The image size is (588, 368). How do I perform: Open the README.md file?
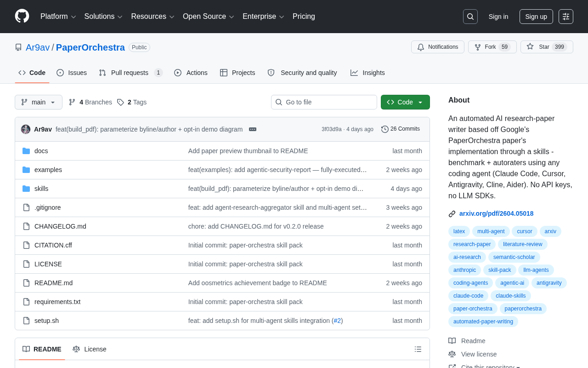(x=53, y=283)
